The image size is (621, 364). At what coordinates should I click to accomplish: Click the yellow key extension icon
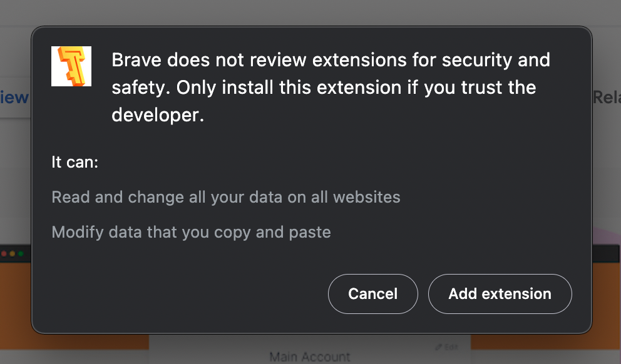[71, 66]
